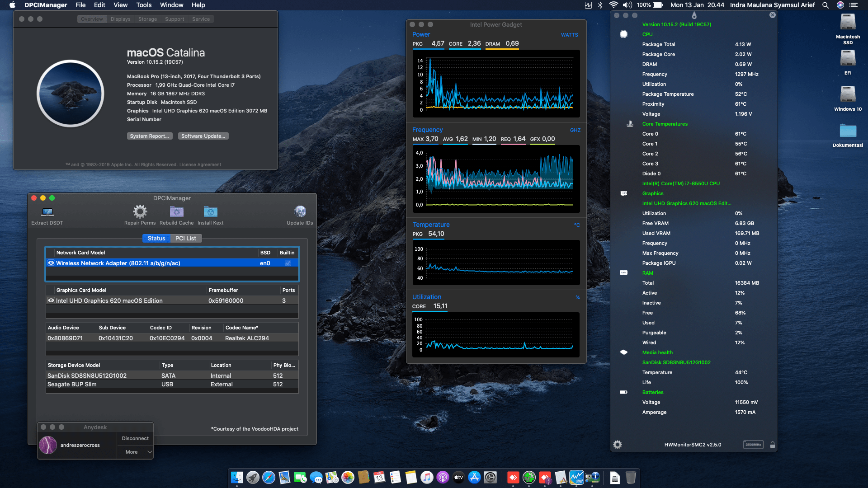The width and height of the screenshot is (868, 488).
Task: Toggle visibility of Wireless Network Adapter
Action: (51, 263)
